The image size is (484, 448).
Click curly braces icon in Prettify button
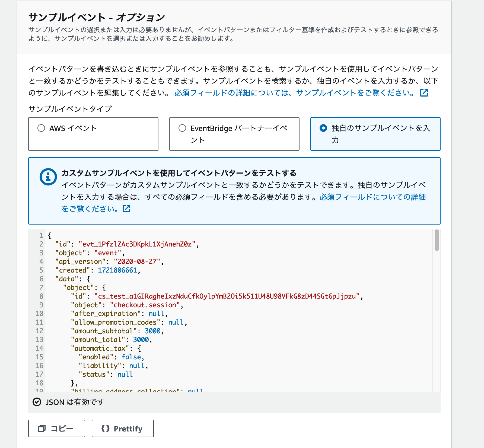coord(106,428)
